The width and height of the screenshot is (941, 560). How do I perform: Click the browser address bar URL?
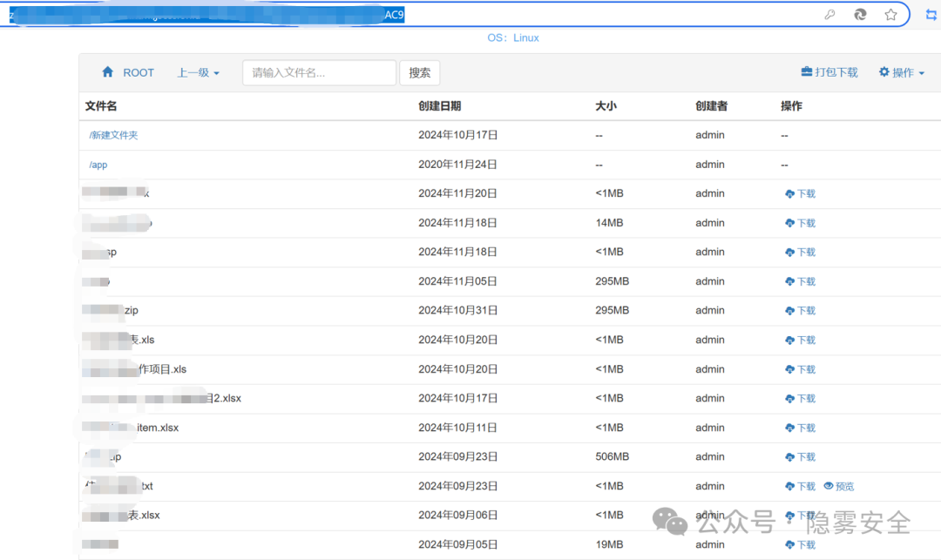coord(207,15)
